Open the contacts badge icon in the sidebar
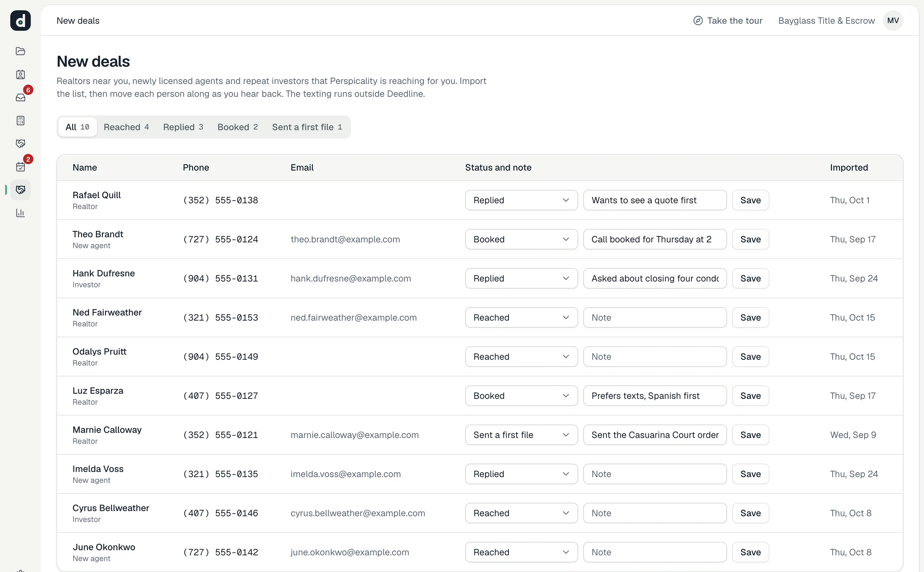Image resolution: width=924 pixels, height=572 pixels. [x=21, y=74]
